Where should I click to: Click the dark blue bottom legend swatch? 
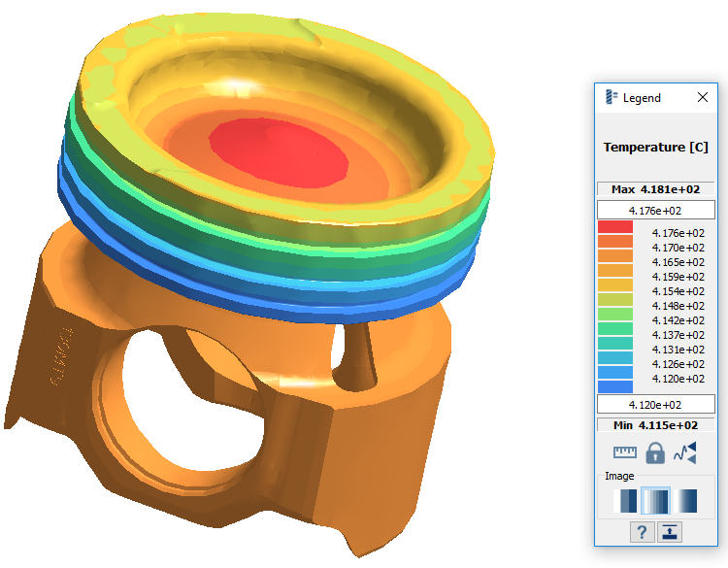point(615,386)
